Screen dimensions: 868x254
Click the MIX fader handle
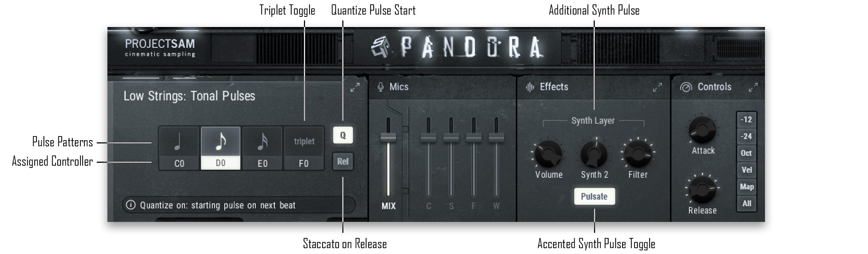click(x=388, y=137)
